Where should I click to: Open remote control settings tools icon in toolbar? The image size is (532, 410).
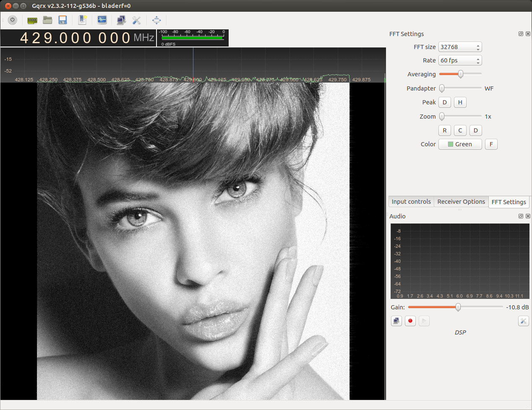pyautogui.click(x=136, y=20)
